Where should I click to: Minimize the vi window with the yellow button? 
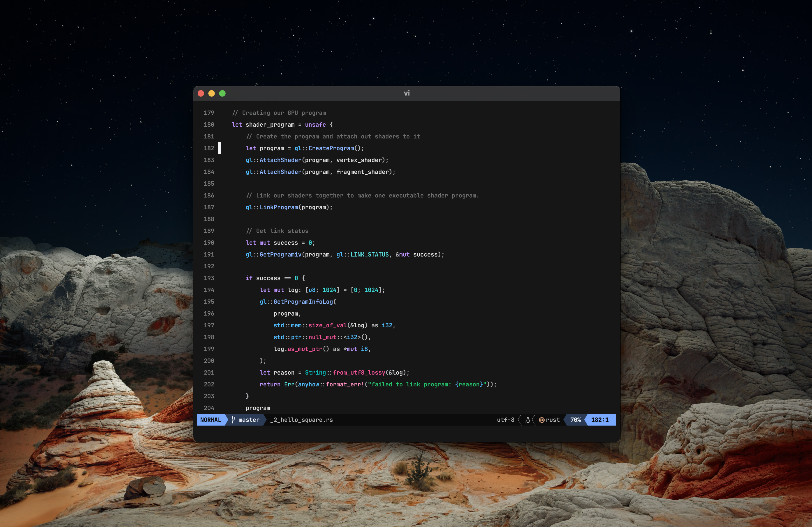(212, 93)
